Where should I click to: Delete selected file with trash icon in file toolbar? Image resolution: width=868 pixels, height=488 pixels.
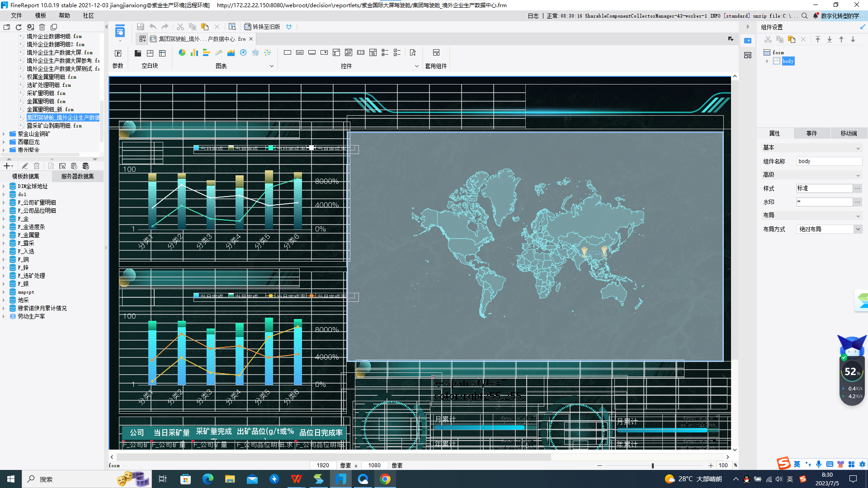pos(42,27)
